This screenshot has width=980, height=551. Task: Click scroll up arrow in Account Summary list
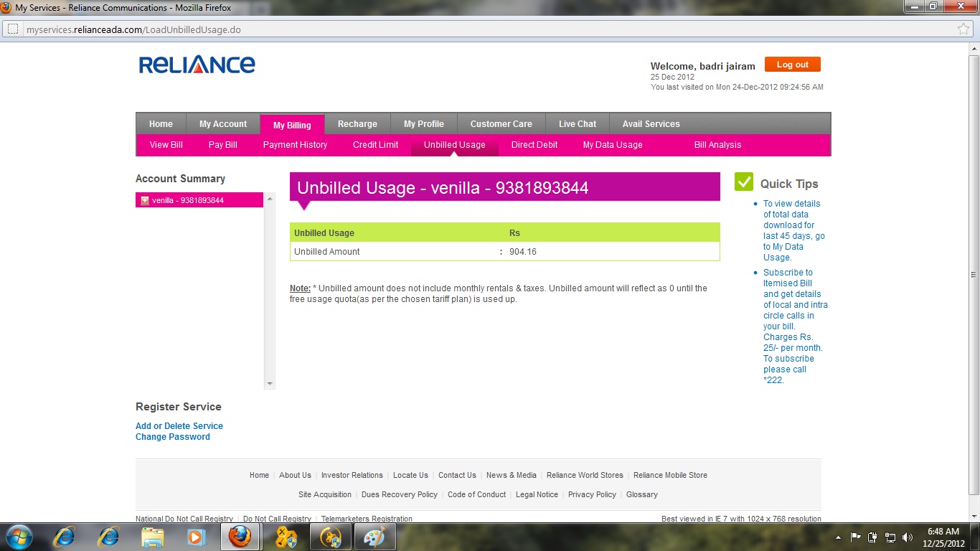[x=270, y=199]
